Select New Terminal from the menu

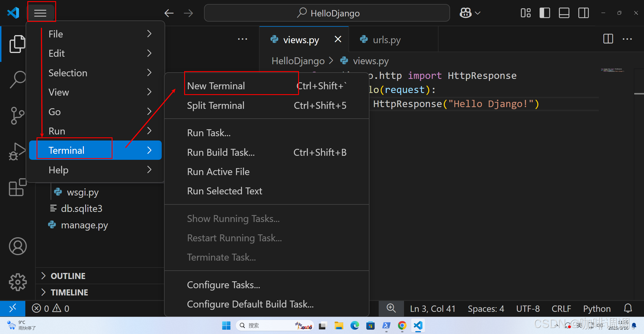[216, 86]
